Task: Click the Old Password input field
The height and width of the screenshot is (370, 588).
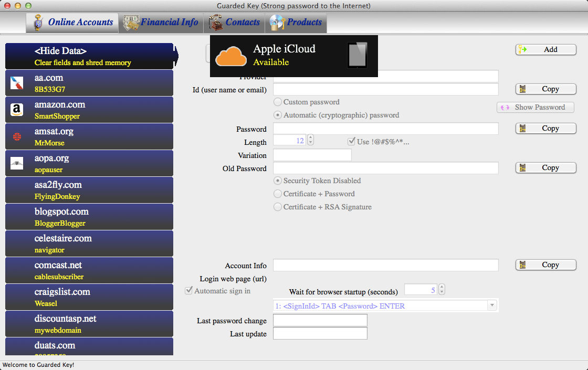Action: (x=385, y=168)
